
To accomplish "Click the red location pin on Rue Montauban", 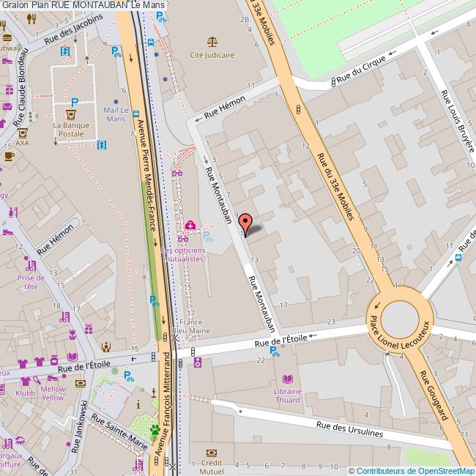I will pos(245,225).
